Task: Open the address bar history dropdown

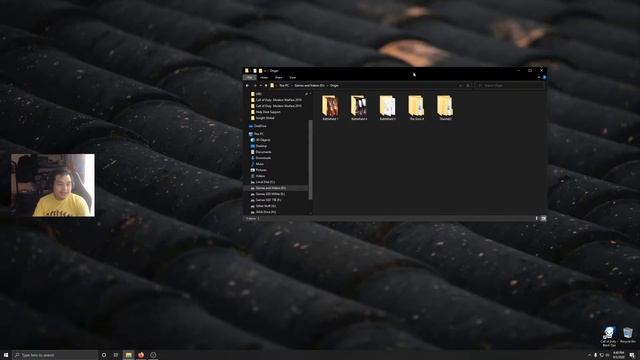Action: (460, 85)
